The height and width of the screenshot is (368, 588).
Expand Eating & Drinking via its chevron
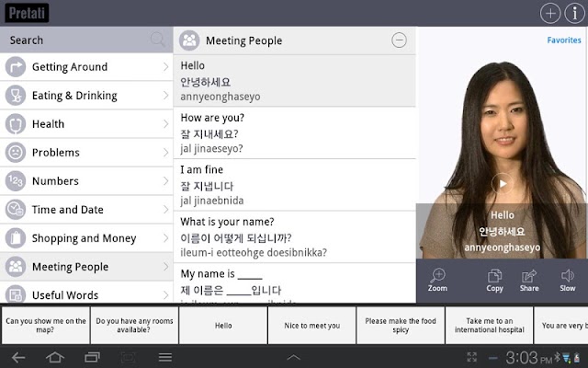point(165,96)
